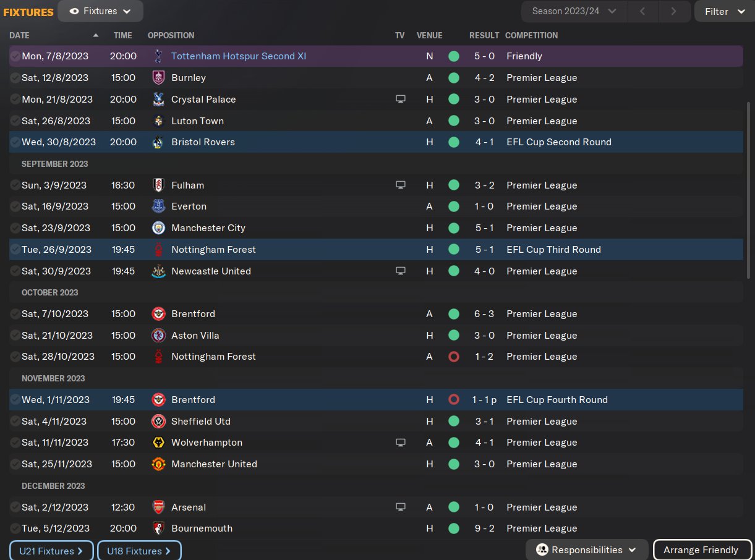Click the Newcastle United club badge
The width and height of the screenshot is (755, 560).
click(x=158, y=271)
